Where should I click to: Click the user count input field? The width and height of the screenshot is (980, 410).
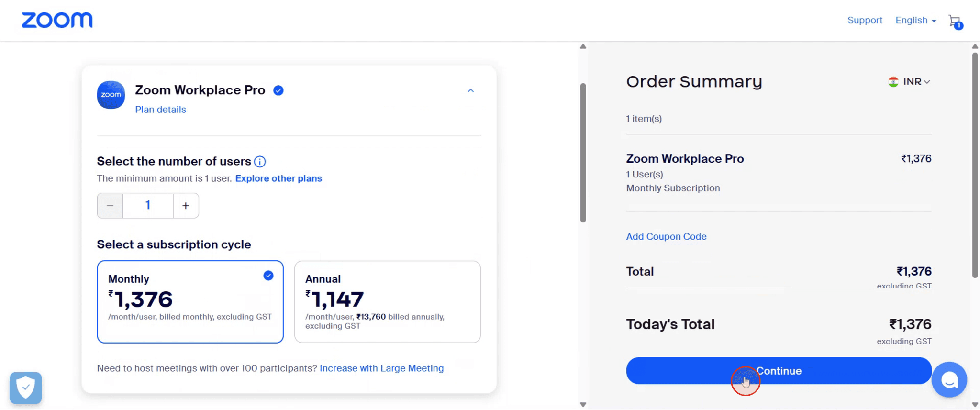(x=148, y=205)
